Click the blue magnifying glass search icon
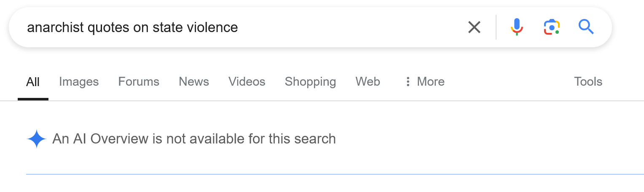 point(586,27)
